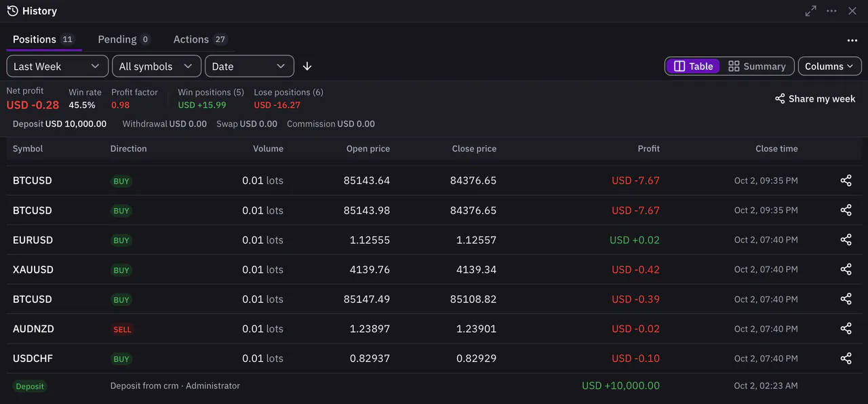Image resolution: width=868 pixels, height=404 pixels.
Task: Open the History panel title bar options menu
Action: click(831, 11)
